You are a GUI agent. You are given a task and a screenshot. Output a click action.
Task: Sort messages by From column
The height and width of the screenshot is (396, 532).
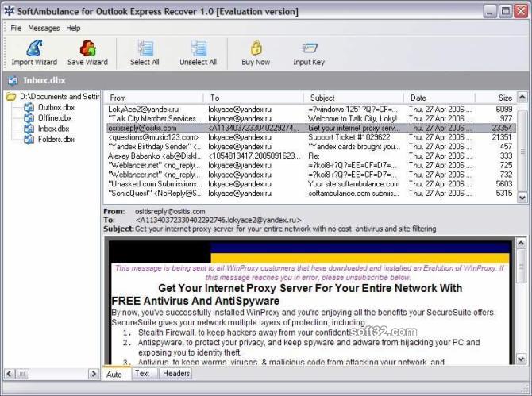tap(153, 98)
